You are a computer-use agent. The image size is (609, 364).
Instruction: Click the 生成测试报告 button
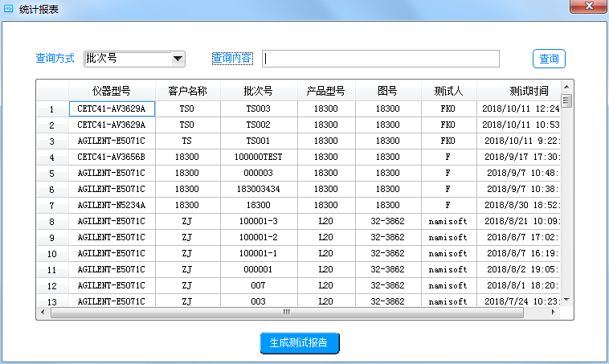[x=300, y=343]
